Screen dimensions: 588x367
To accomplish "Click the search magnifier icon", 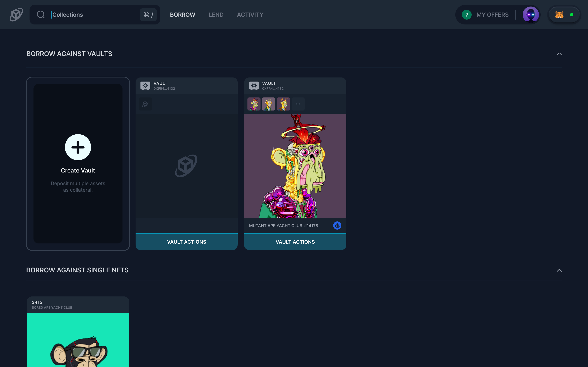I will click(41, 14).
